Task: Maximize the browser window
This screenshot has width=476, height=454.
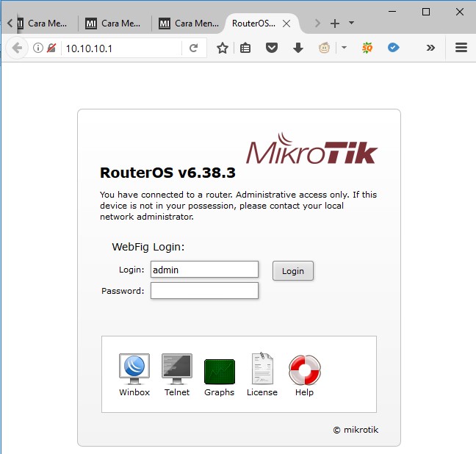Action: click(x=426, y=12)
